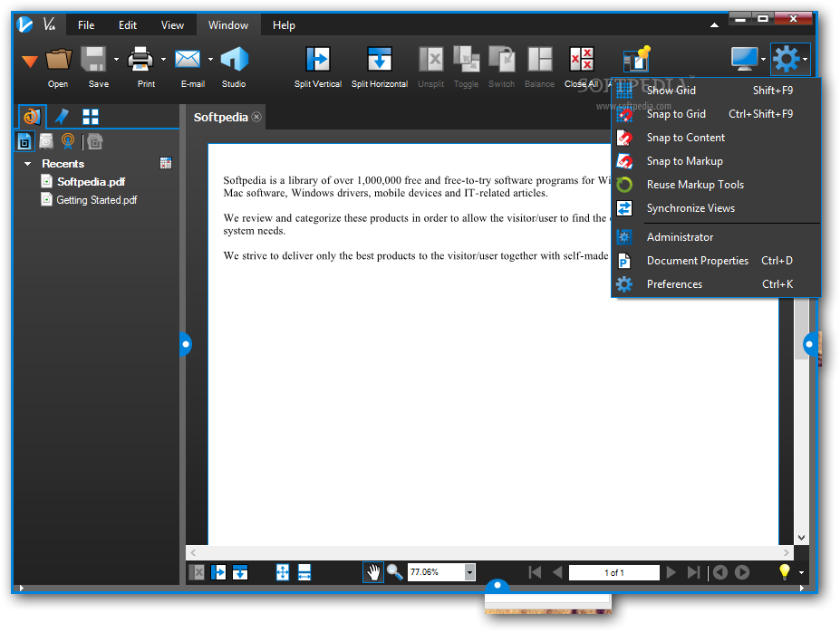The width and height of the screenshot is (840, 632).
Task: Open Administrator from the menu
Action: (x=716, y=237)
